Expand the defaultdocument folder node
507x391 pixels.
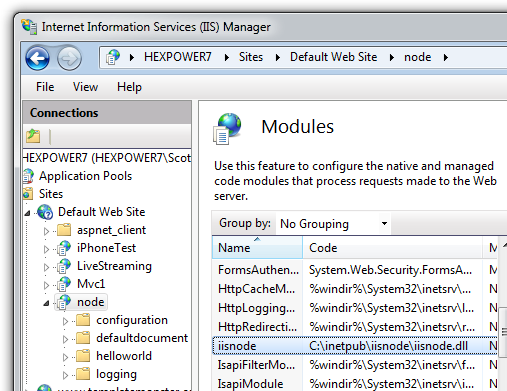65,339
